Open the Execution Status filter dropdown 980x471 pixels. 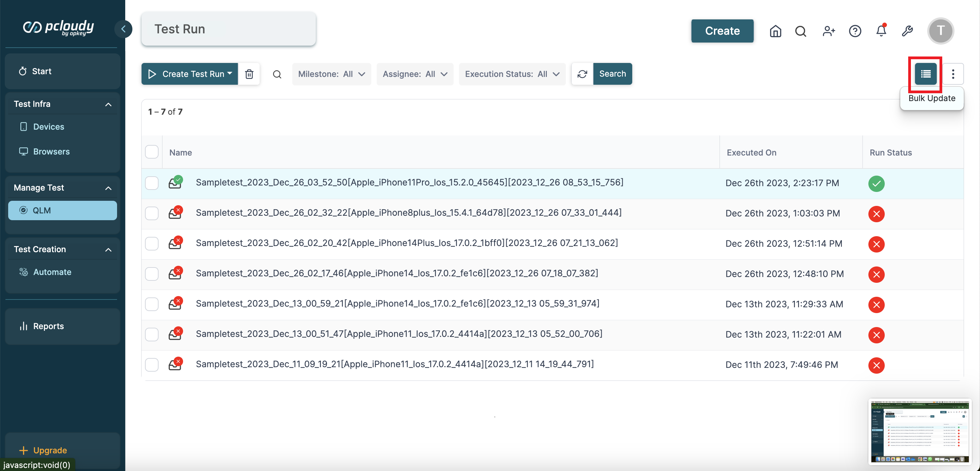(512, 74)
